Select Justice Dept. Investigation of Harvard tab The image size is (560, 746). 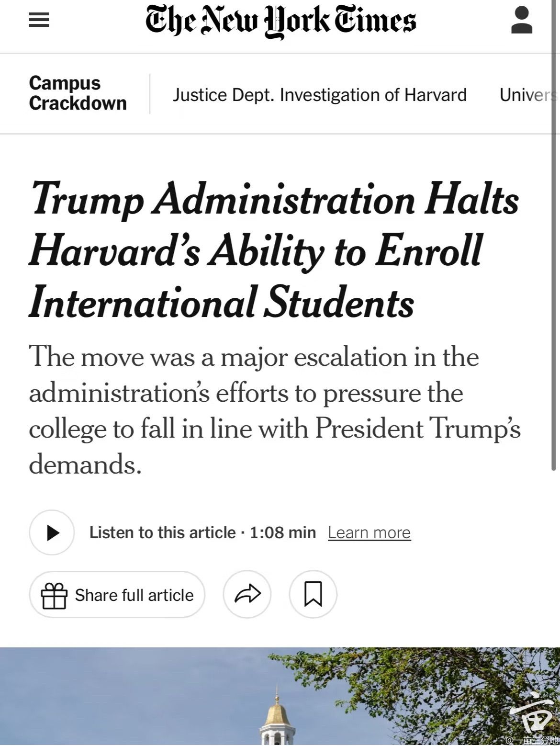pyautogui.click(x=319, y=95)
